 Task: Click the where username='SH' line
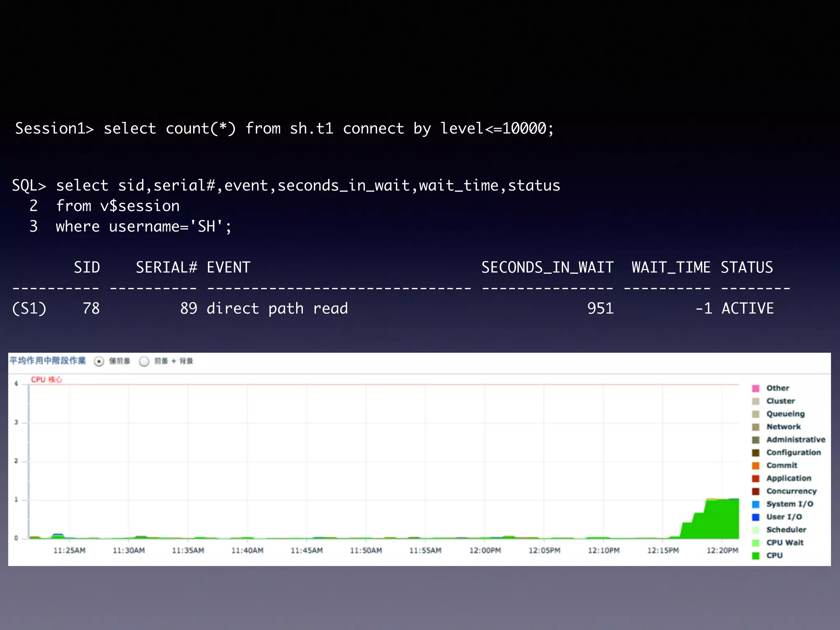[144, 226]
